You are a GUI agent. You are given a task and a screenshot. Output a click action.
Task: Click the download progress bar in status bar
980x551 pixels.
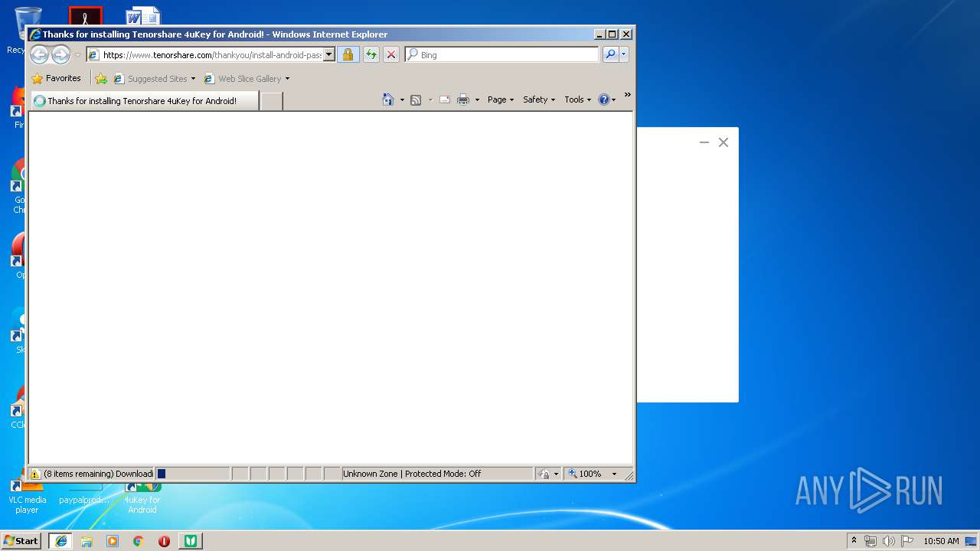[193, 474]
